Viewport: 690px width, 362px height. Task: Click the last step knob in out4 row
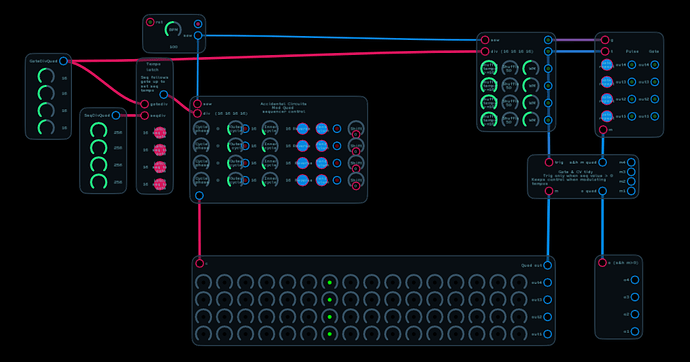[x=519, y=282]
